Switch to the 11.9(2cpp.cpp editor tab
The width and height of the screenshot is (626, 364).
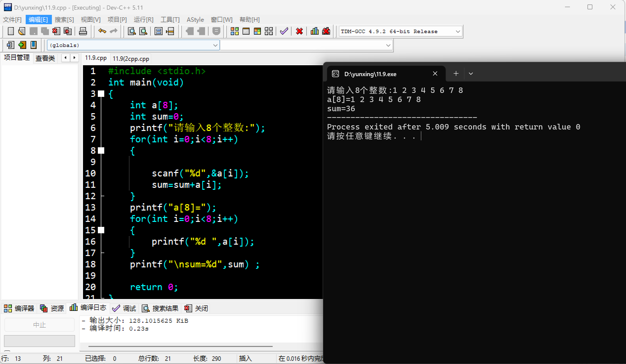[x=131, y=59]
